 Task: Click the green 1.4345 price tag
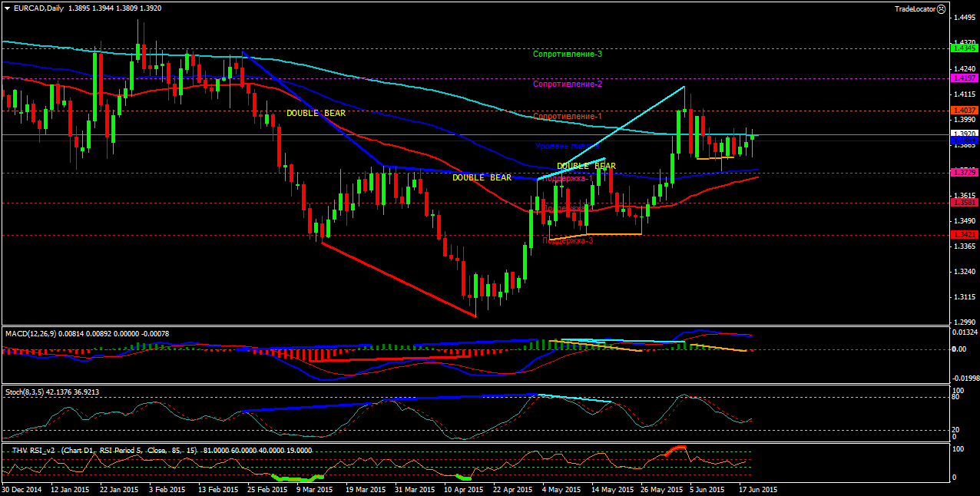point(964,48)
